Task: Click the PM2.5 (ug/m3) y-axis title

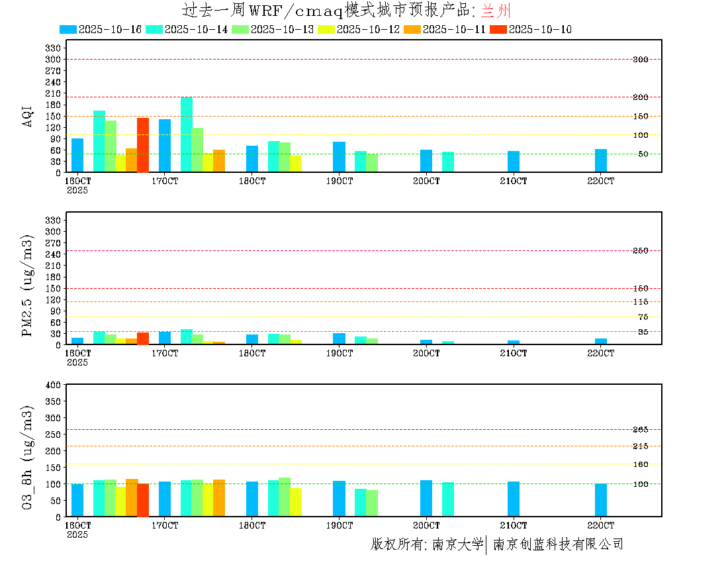Action: [28, 285]
